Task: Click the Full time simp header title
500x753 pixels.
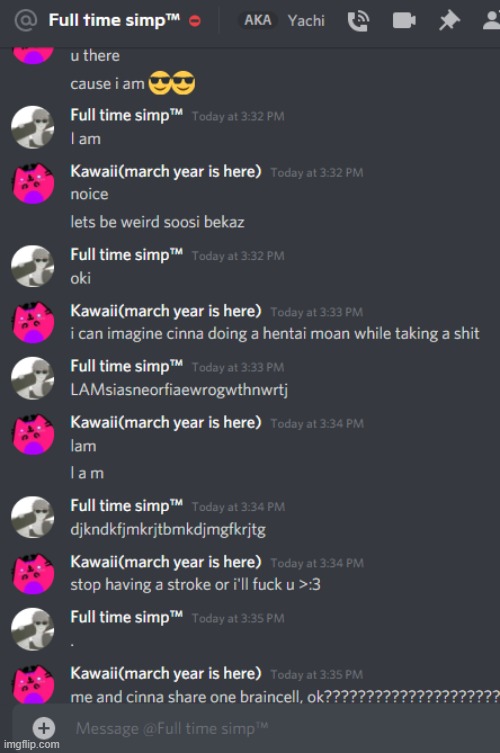Action: click(x=114, y=20)
